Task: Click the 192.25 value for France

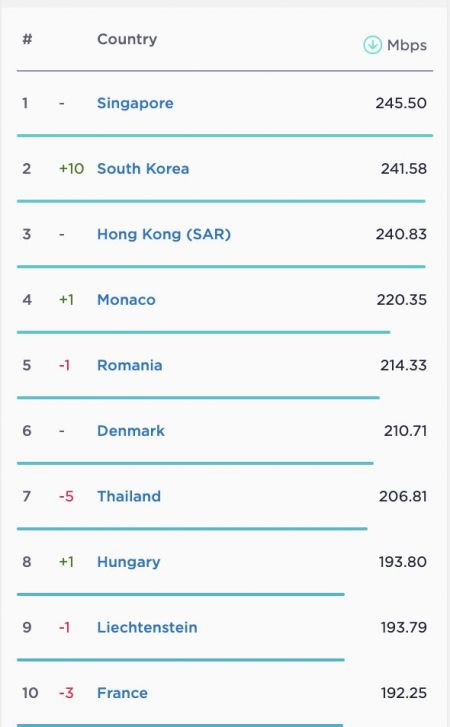Action: pyautogui.click(x=404, y=693)
